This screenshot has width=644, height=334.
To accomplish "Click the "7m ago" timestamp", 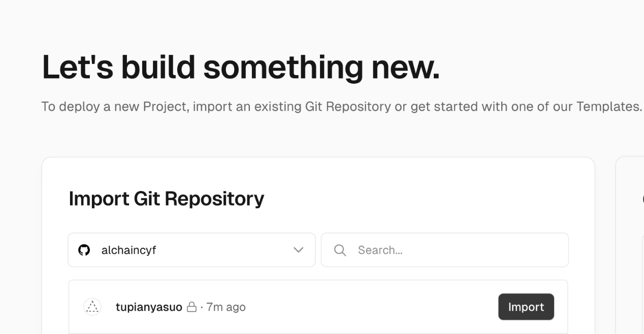I will coord(226,307).
